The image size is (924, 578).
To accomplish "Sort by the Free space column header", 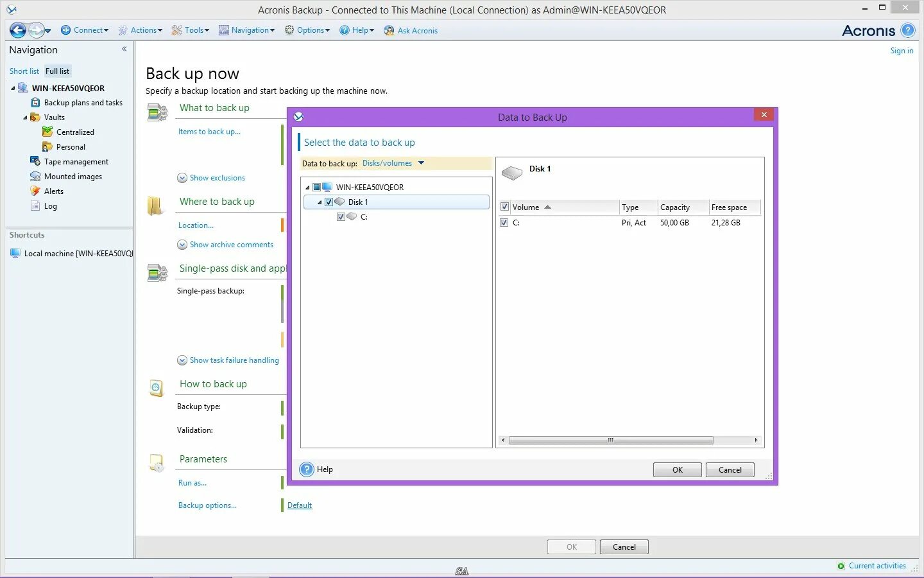I will 735,207.
